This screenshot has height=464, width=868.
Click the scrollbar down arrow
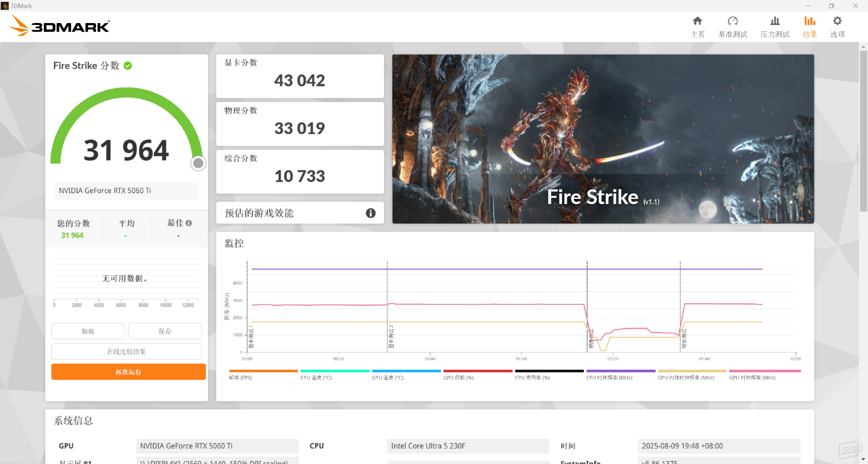click(863, 459)
